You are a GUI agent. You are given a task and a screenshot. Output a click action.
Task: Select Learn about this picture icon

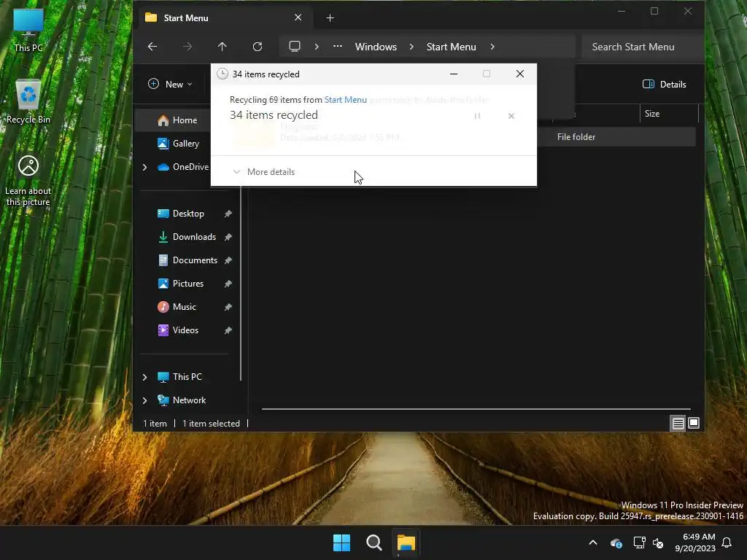point(28,181)
